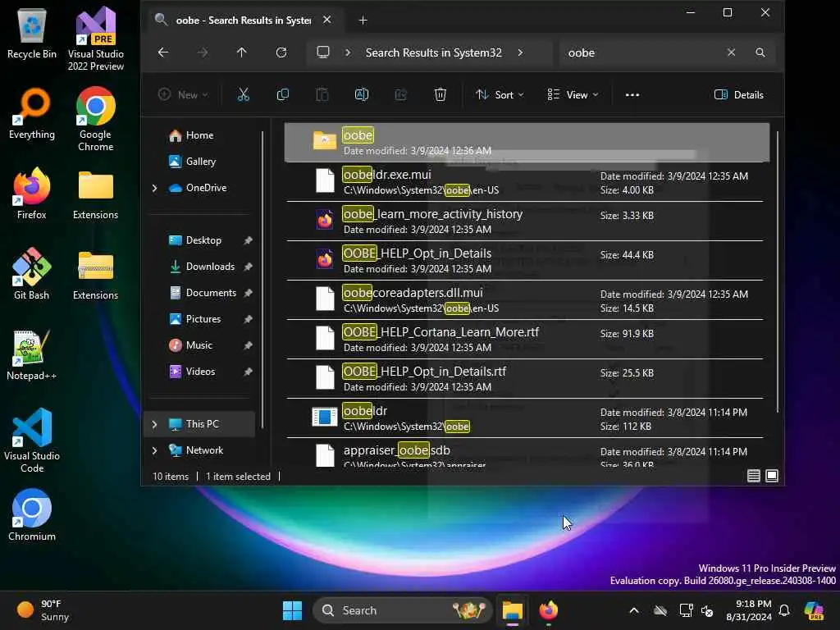Open Chromium desktop shortcut
The width and height of the screenshot is (840, 630).
tap(32, 515)
